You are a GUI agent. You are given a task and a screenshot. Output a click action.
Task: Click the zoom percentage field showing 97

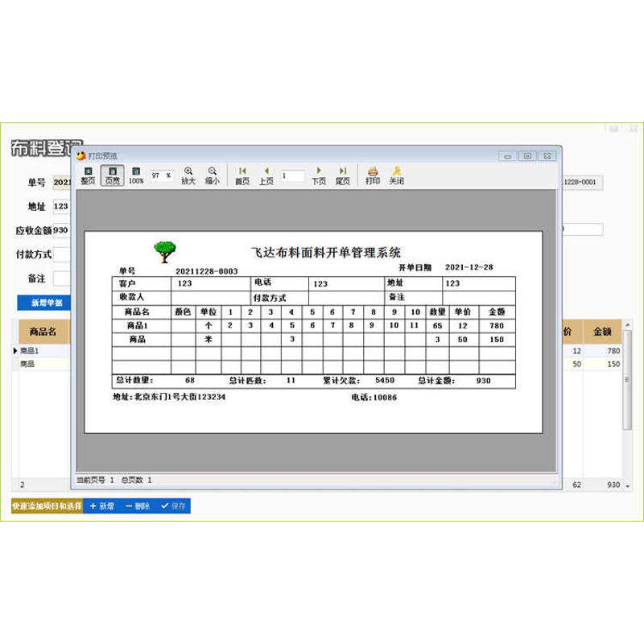[162, 175]
